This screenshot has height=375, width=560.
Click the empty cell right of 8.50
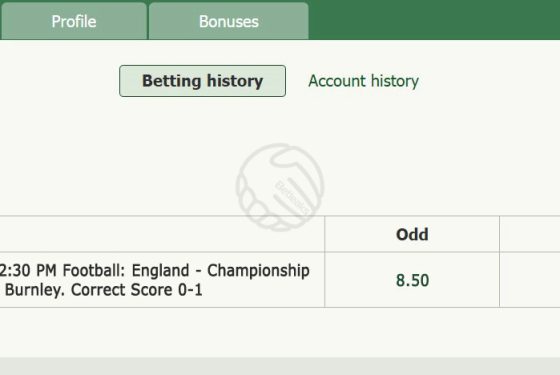click(530, 280)
